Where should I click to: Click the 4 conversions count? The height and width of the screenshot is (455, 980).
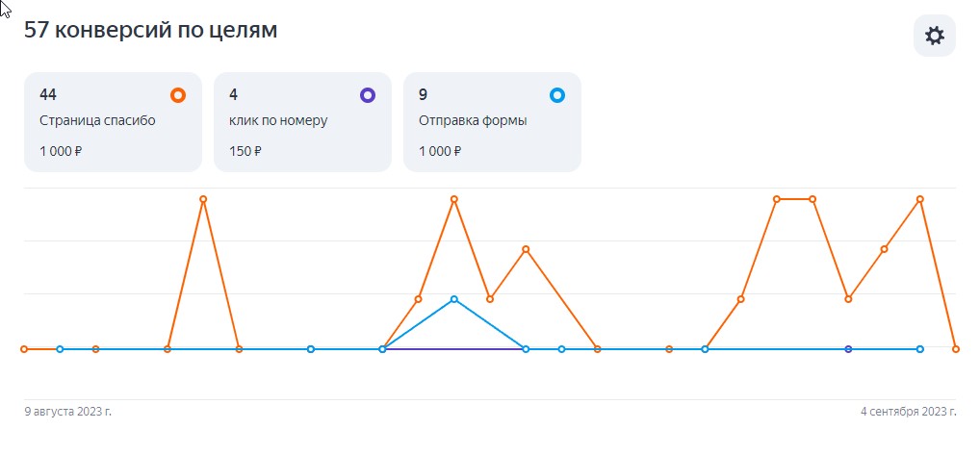234,94
